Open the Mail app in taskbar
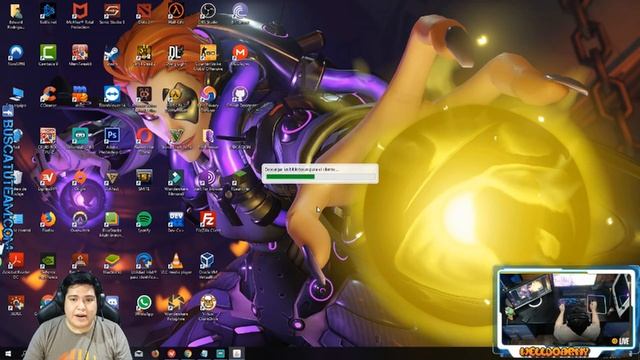 click(x=139, y=353)
